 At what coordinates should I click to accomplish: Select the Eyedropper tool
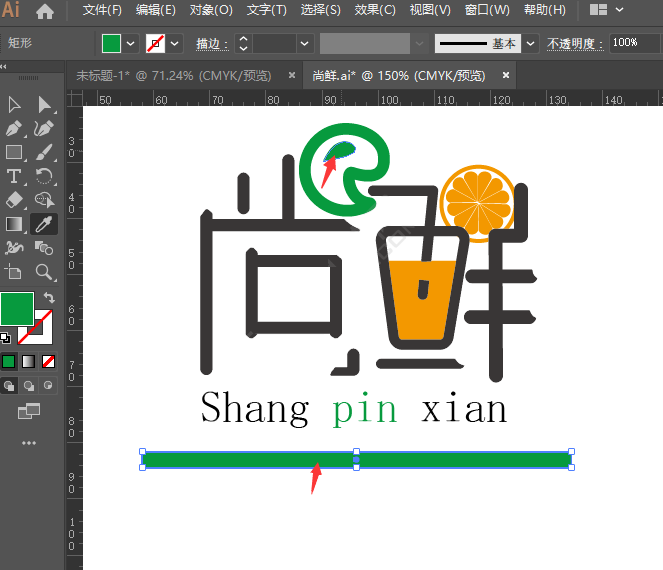(x=44, y=224)
